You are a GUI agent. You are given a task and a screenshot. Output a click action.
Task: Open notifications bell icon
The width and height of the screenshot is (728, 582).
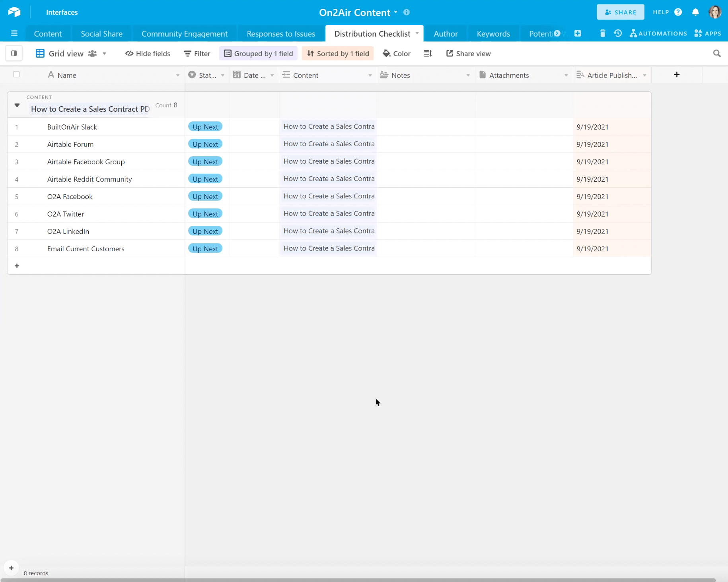(695, 12)
